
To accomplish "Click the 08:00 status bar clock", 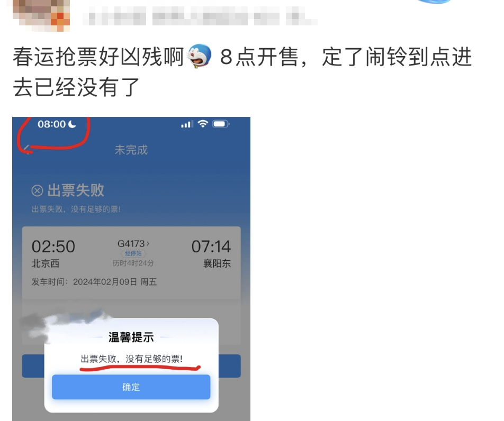I will click(x=52, y=124).
